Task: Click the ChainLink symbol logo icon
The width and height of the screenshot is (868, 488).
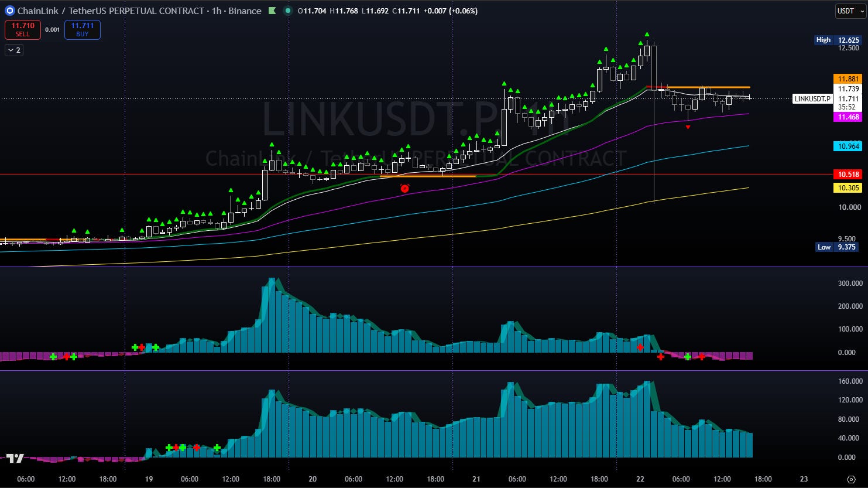Action: click(9, 11)
